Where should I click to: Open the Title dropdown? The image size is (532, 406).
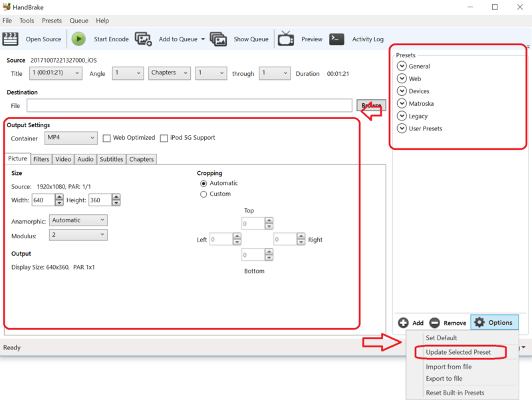click(56, 73)
